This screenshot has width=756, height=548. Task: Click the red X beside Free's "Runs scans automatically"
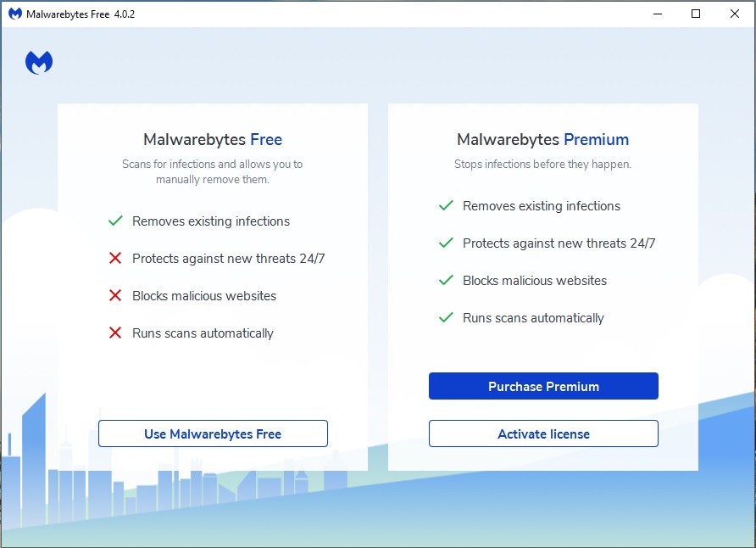[x=116, y=333]
